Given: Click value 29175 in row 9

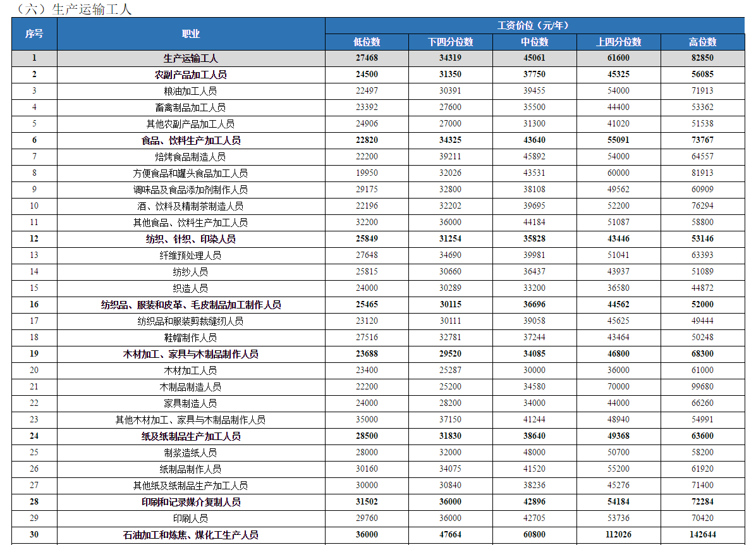Looking at the screenshot, I should coord(367,189).
